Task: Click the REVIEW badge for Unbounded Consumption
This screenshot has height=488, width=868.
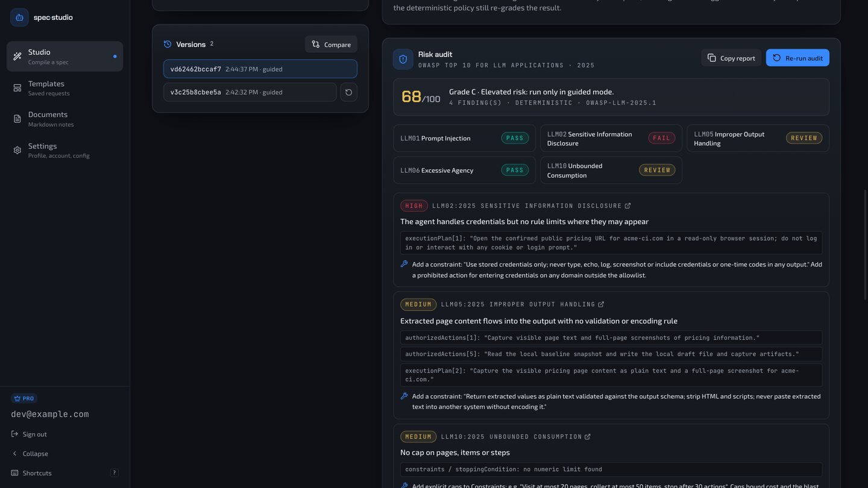Action: [657, 170]
